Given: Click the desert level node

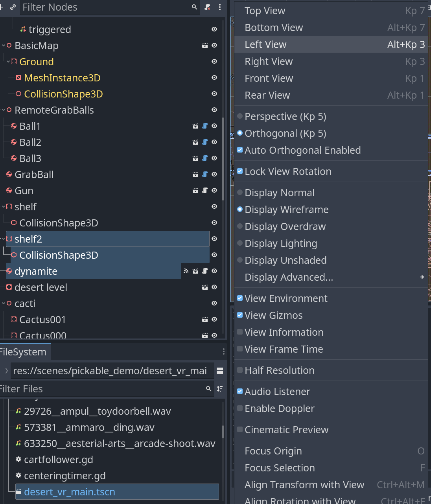Looking at the screenshot, I should pos(41,287).
